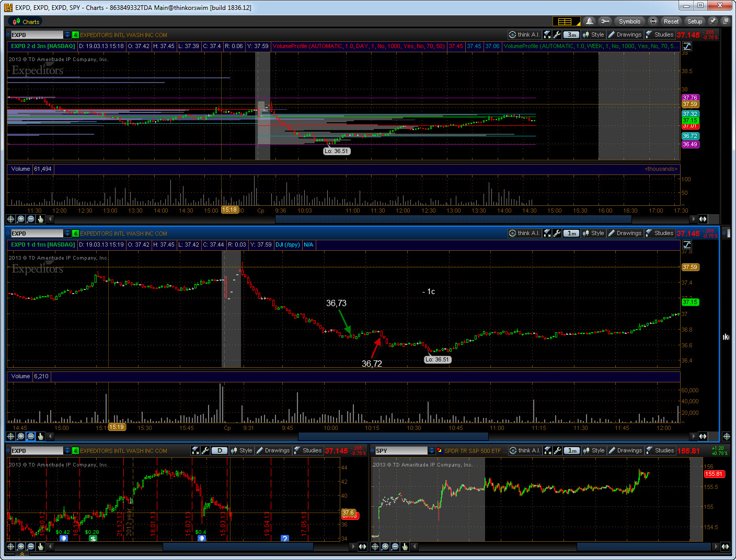This screenshot has width=736, height=560.
Task: Click the Symbols button
Action: pos(629,21)
